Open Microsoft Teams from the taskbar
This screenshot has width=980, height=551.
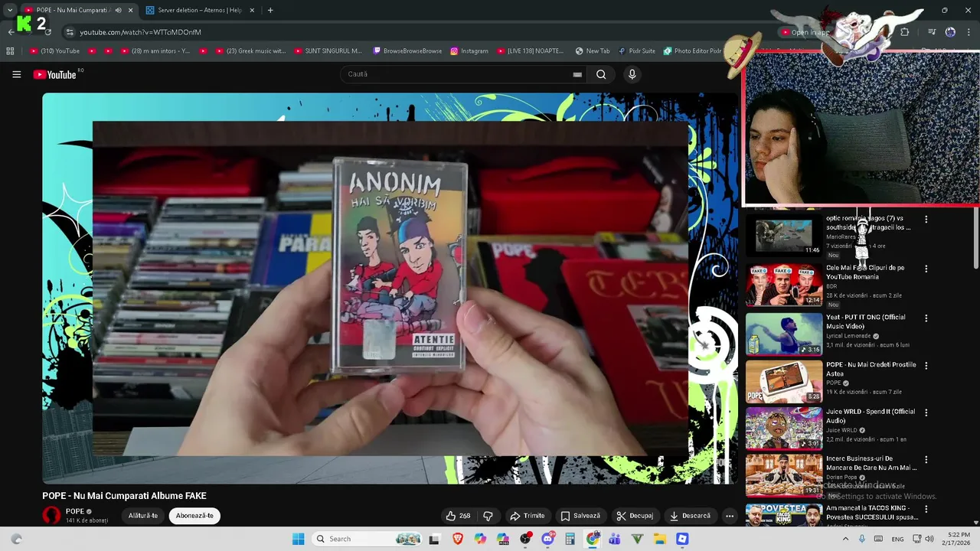tap(615, 539)
